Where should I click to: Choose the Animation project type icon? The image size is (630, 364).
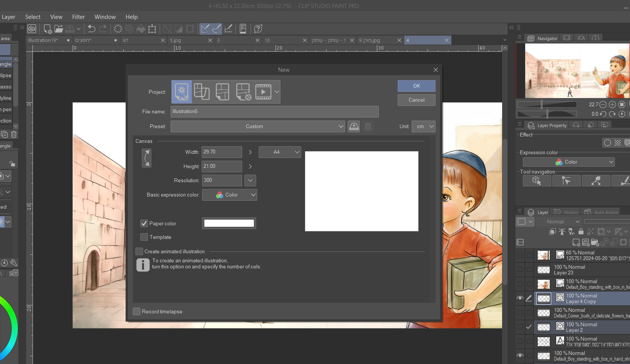coord(263,92)
